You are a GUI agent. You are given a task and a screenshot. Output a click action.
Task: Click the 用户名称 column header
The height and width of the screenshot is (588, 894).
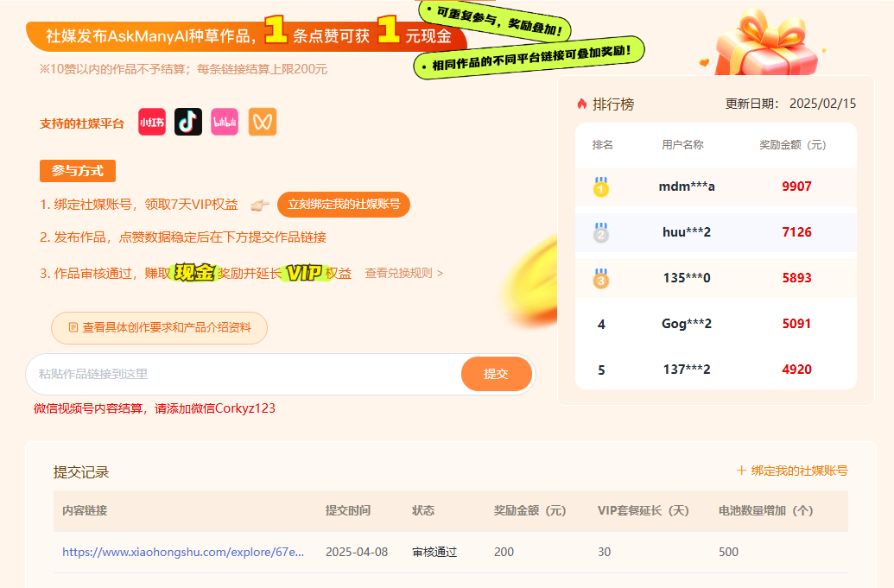(682, 145)
